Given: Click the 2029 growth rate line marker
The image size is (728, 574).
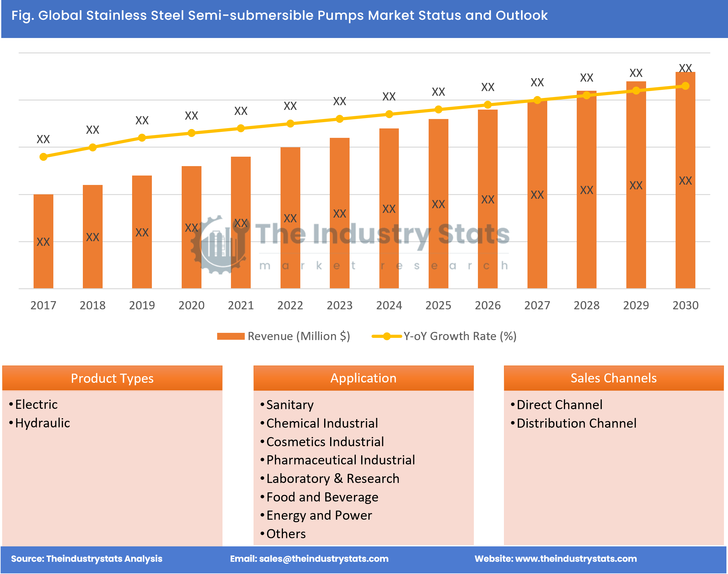Looking at the screenshot, I should coord(636,91).
